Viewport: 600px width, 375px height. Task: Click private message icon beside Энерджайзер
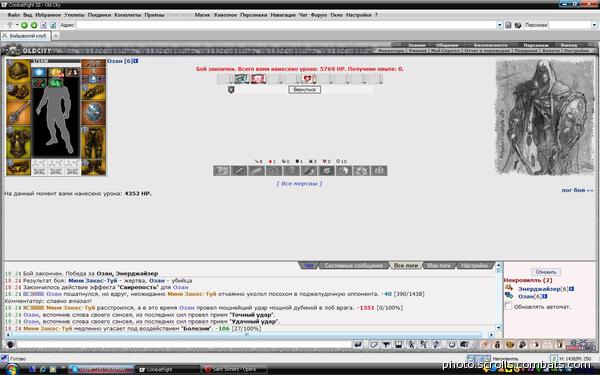pos(509,288)
